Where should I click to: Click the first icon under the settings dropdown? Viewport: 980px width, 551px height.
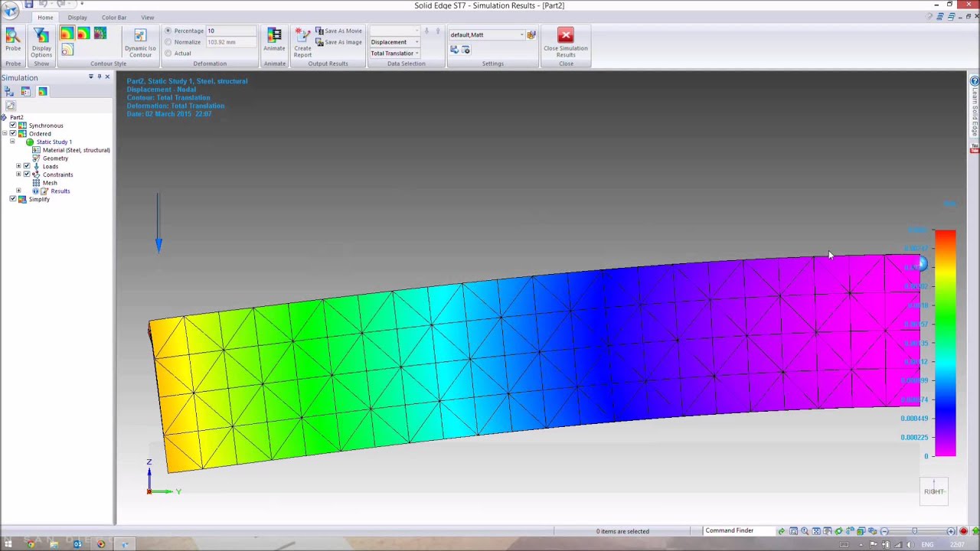point(454,50)
